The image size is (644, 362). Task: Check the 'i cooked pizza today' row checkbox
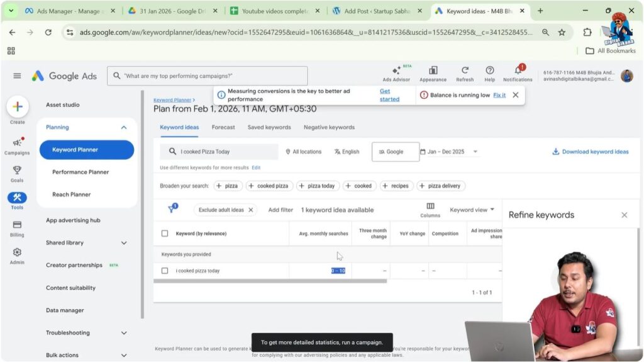165,271
